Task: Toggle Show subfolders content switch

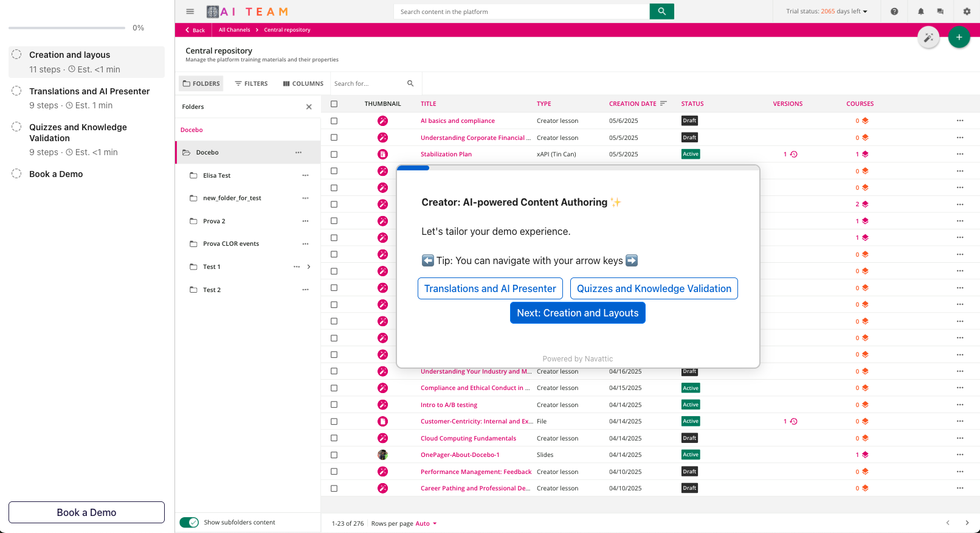Action: [x=189, y=523]
